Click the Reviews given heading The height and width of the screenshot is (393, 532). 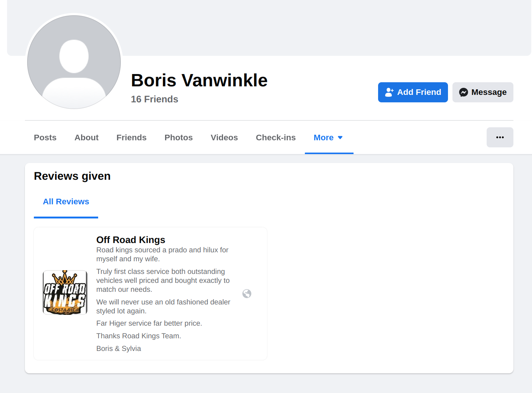pos(72,176)
